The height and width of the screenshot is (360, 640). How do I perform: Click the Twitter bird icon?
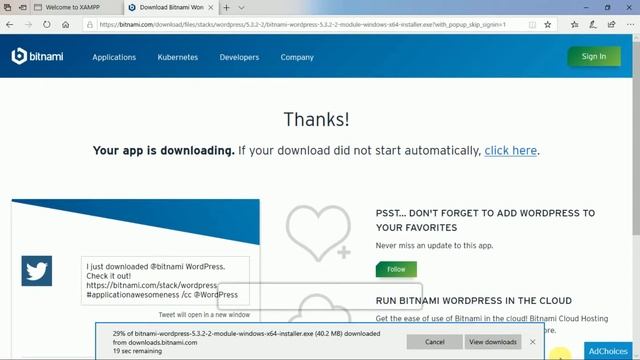click(37, 271)
